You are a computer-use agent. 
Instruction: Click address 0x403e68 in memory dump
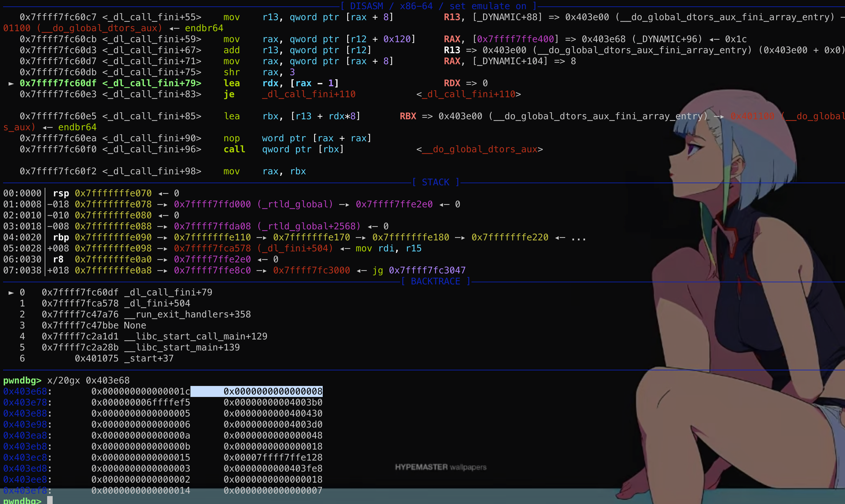click(25, 391)
